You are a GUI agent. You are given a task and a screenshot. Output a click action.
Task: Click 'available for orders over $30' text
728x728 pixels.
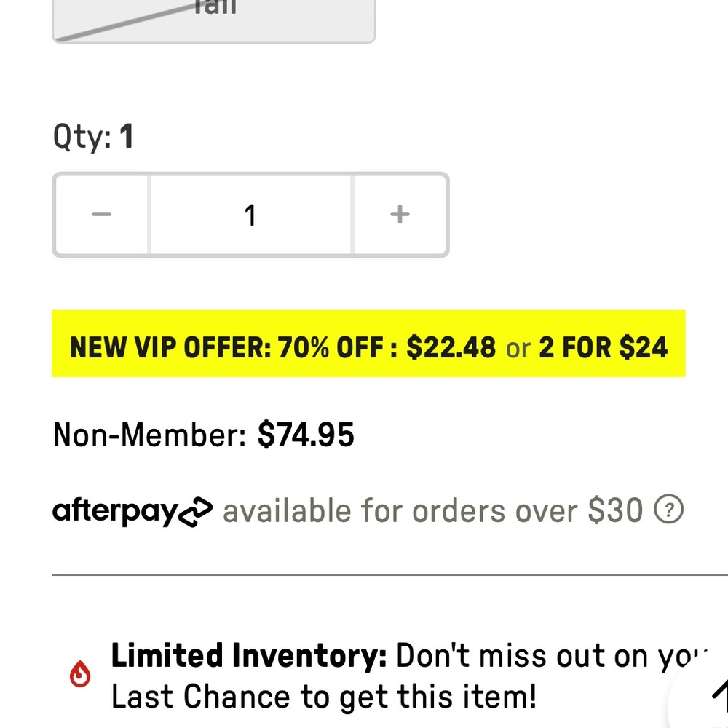point(432,511)
